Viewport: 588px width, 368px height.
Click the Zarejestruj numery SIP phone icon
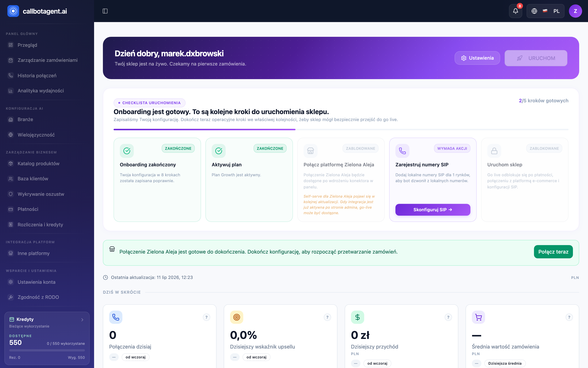click(402, 151)
